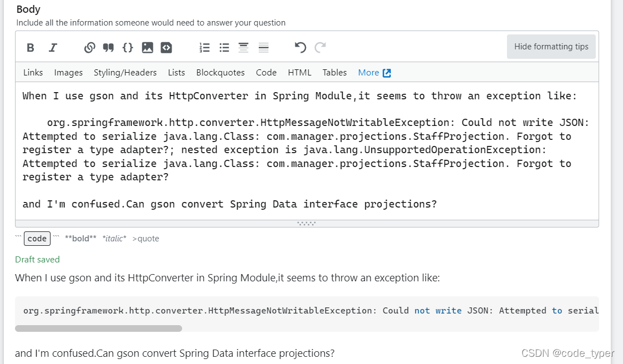Create a numbered list
The height and width of the screenshot is (364, 623).
[204, 48]
